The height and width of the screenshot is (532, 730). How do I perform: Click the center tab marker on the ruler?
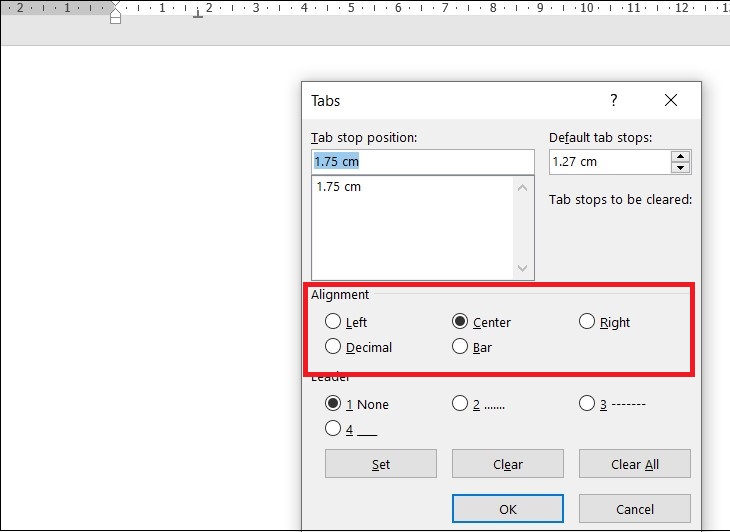pos(198,13)
